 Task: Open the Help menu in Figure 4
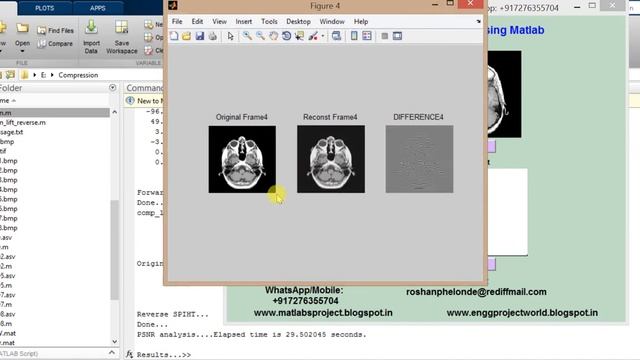coord(361,21)
